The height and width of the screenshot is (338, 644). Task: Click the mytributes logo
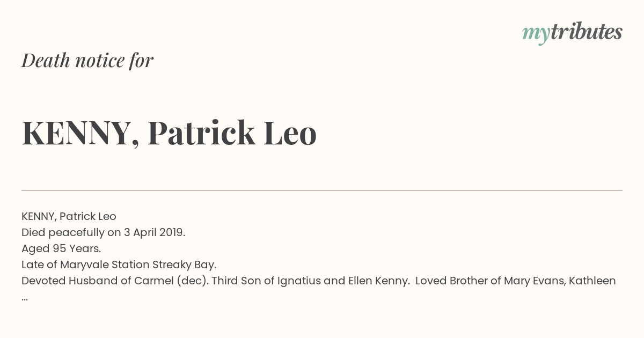[x=572, y=33]
